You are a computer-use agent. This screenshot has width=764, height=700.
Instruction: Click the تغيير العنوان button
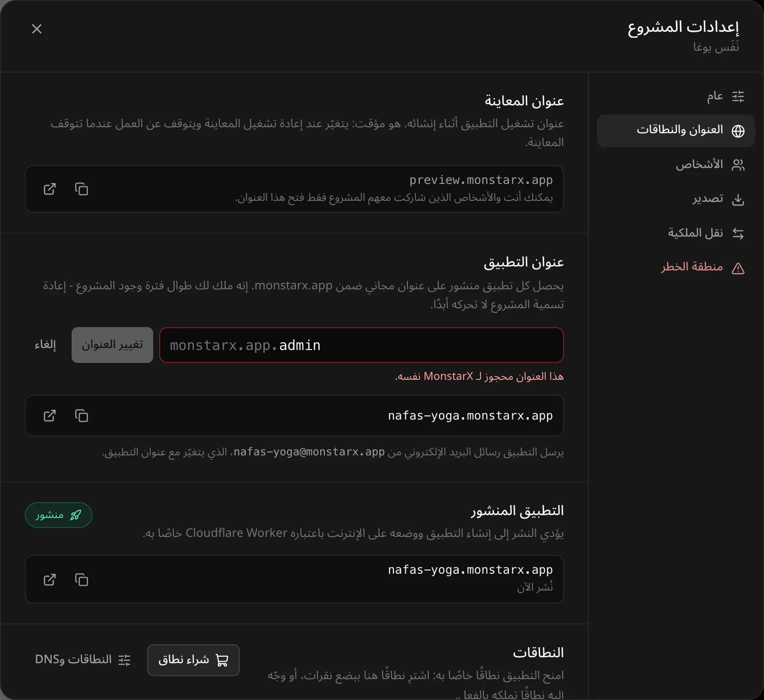click(112, 345)
